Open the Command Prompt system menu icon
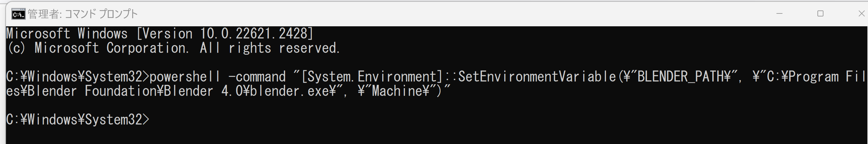The height and width of the screenshot is (144, 868). [18, 14]
